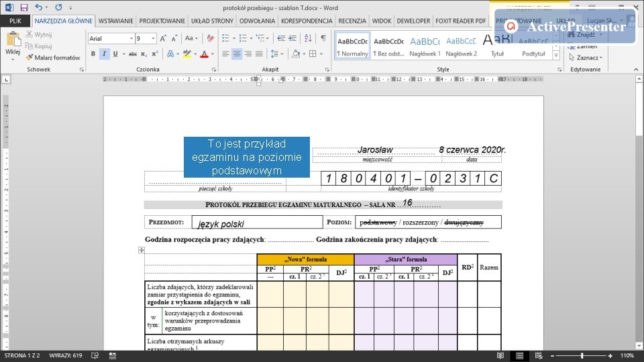Viewport: 644px width, 362px height.
Task: Increase font size with the grow icon
Action: click(x=163, y=39)
